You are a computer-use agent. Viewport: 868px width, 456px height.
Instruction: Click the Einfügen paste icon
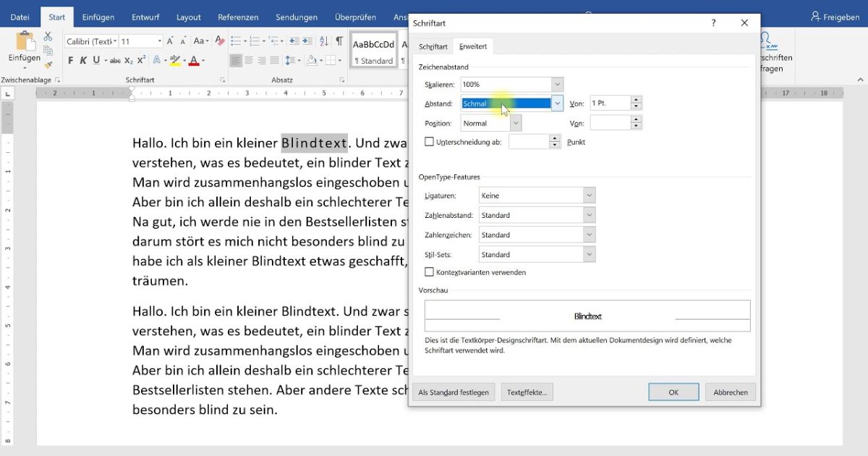[x=25, y=41]
